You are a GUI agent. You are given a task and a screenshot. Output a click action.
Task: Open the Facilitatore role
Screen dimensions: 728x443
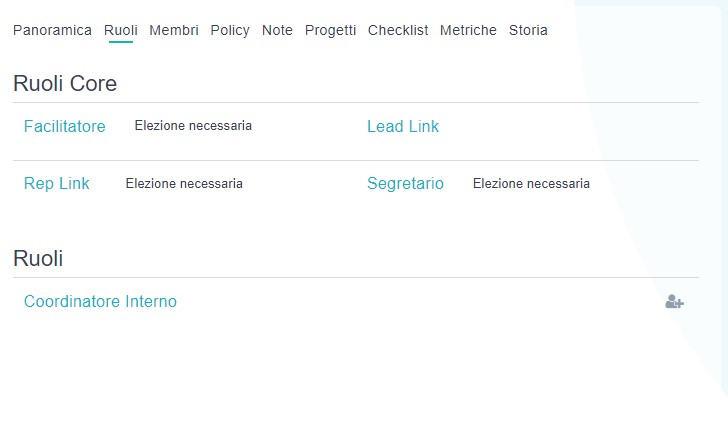[x=65, y=127]
